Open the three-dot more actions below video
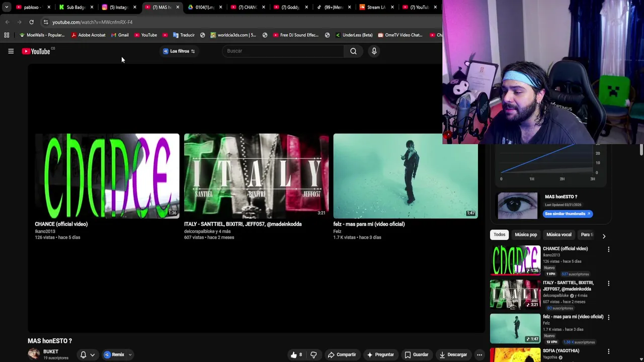The height and width of the screenshot is (362, 644). 479,354
